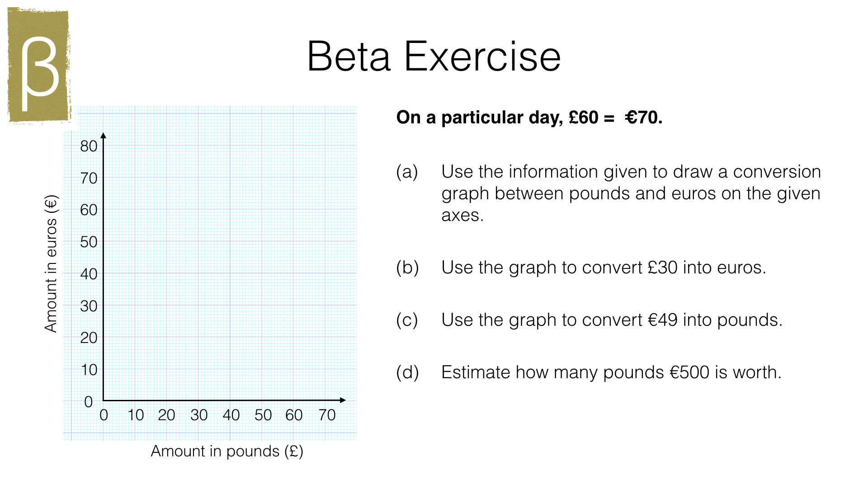Click the 60 label on the pounds axis
The height and width of the screenshot is (488, 868).
tap(294, 415)
